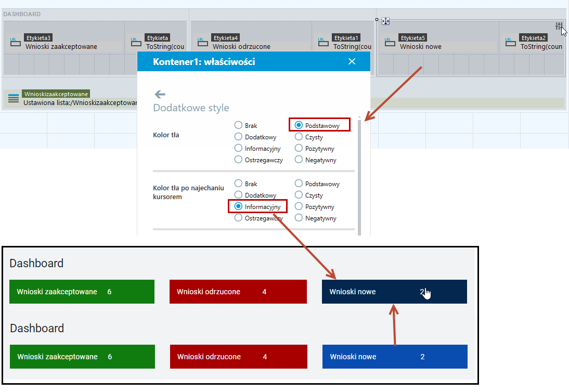Select Podstawowy radio for Kolor tła

pyautogui.click(x=299, y=125)
